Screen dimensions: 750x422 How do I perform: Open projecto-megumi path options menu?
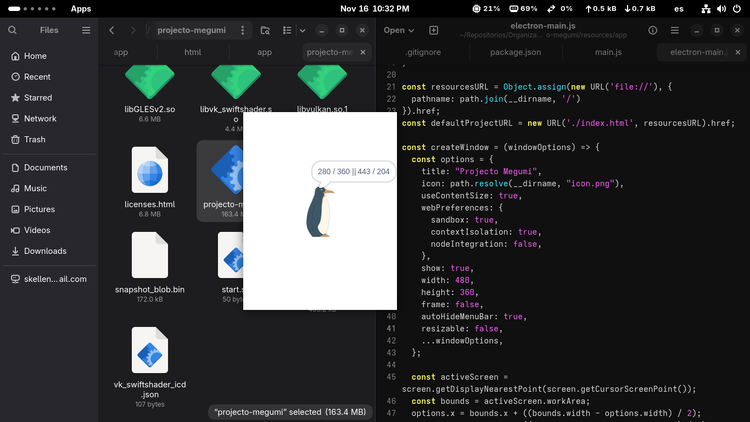point(243,30)
